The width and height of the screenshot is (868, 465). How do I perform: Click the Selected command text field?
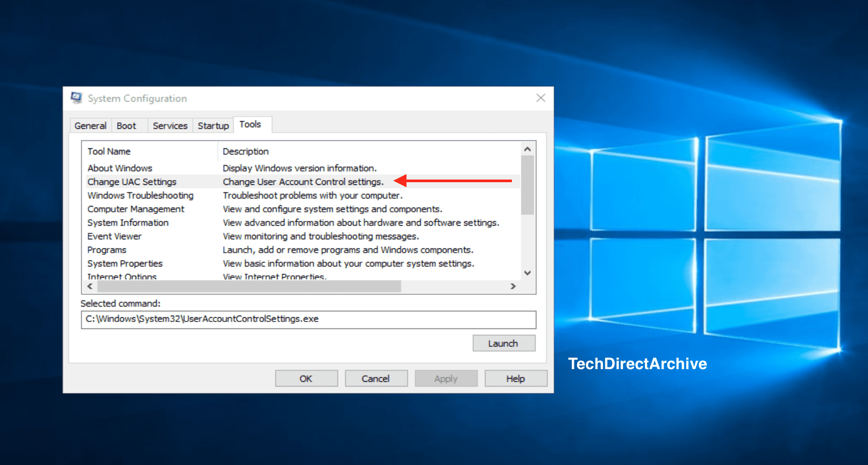click(308, 319)
